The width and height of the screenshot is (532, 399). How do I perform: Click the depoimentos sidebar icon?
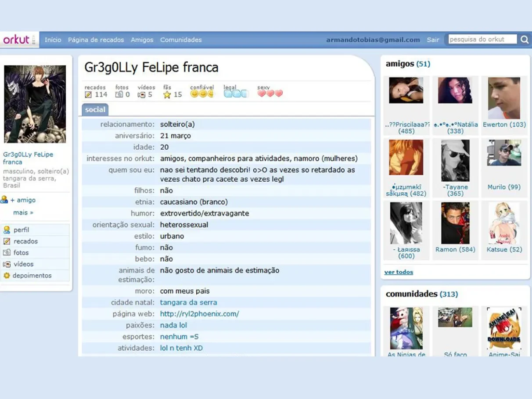[7, 275]
